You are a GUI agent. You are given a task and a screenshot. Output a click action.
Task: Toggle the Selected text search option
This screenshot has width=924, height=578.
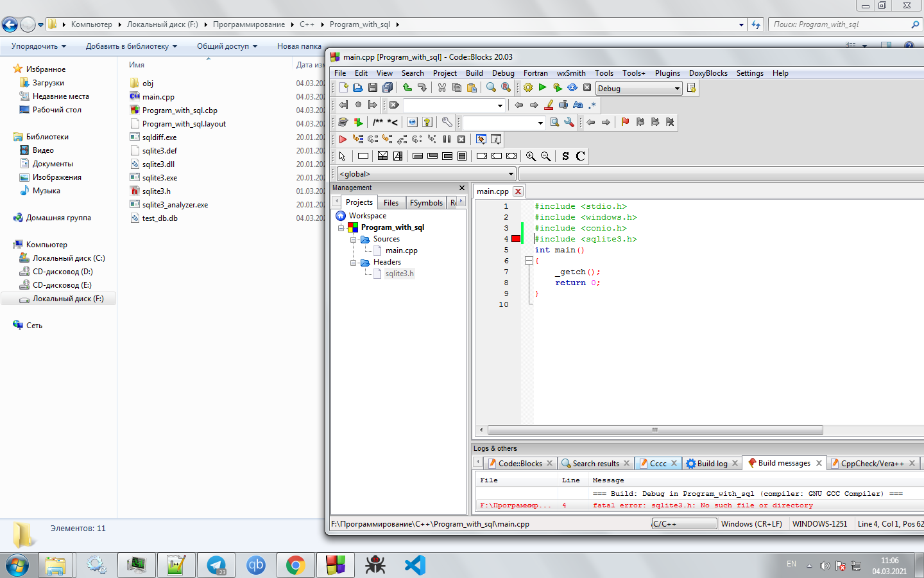[x=563, y=105]
